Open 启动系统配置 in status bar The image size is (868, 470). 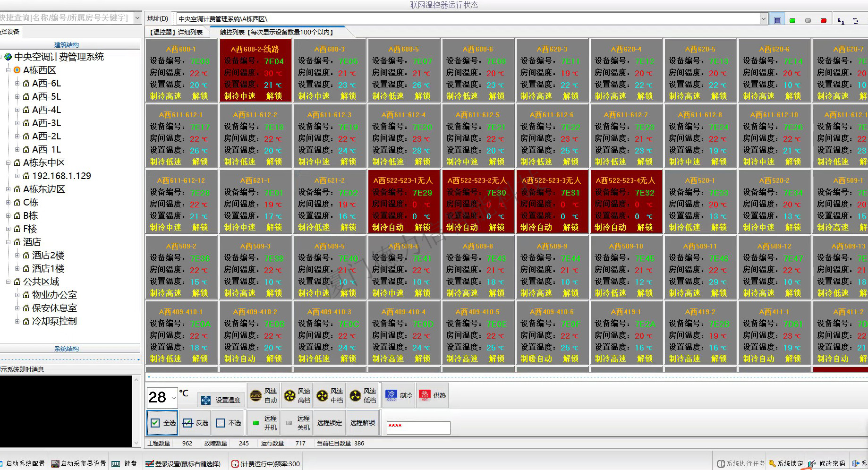coord(23,464)
